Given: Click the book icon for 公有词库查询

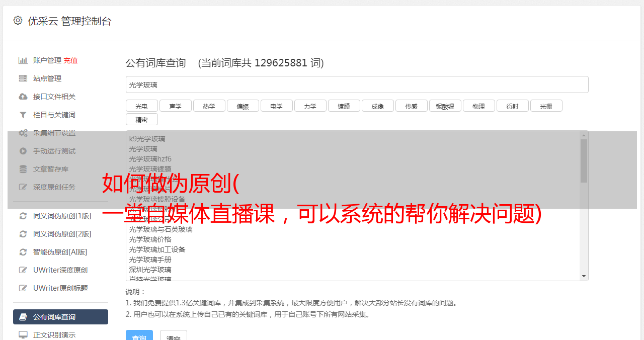Looking at the screenshot, I should click(x=23, y=317).
